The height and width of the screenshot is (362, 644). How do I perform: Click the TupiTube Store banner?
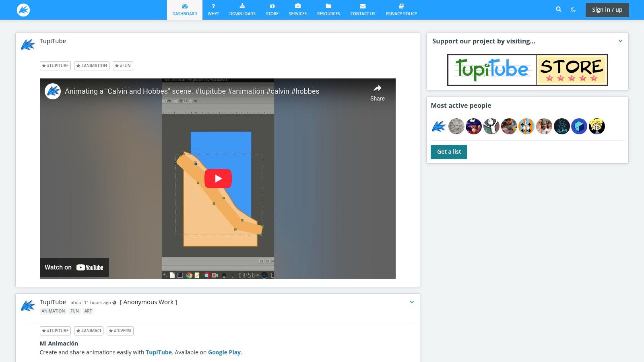tap(527, 70)
